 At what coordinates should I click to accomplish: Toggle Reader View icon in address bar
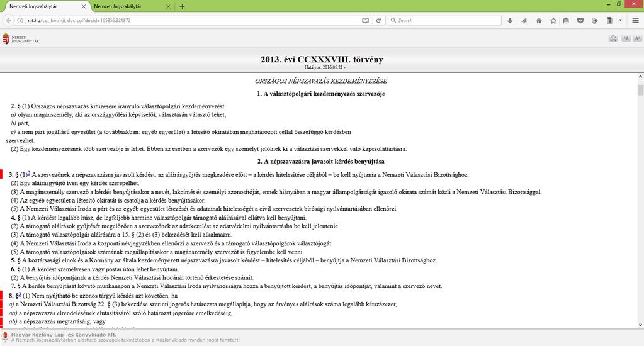pos(365,20)
